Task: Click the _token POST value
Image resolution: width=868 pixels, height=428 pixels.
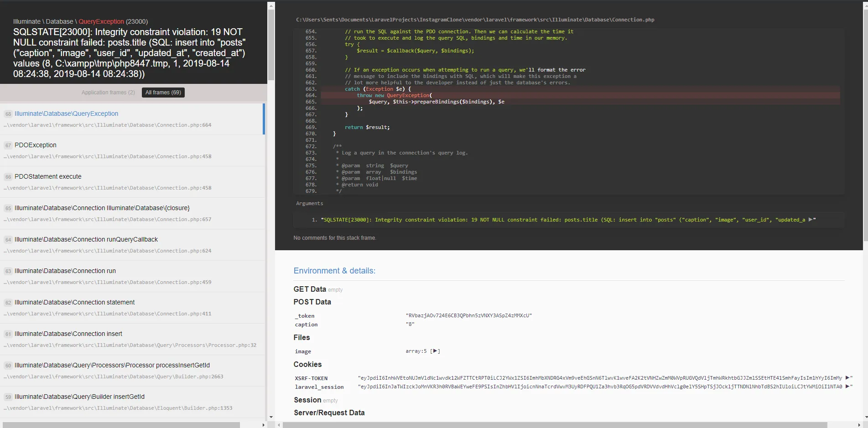Action: pyautogui.click(x=469, y=315)
